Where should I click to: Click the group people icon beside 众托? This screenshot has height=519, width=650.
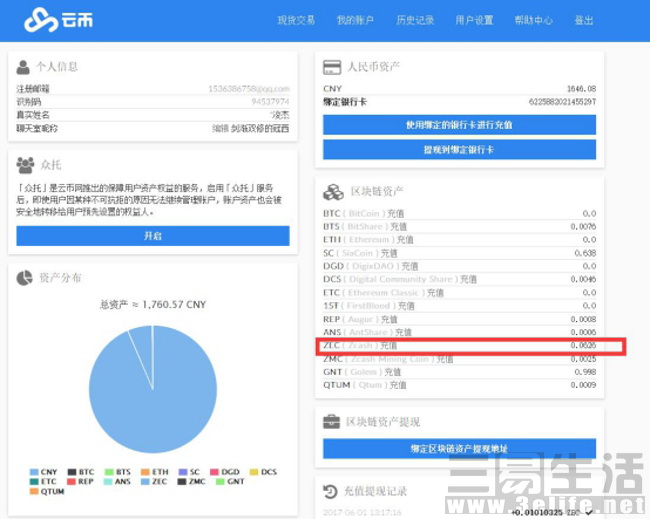point(25,165)
